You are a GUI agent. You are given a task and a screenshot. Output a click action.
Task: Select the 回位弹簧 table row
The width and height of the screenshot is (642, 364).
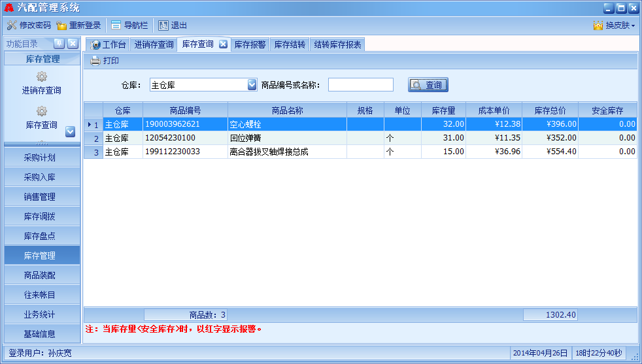click(287, 138)
